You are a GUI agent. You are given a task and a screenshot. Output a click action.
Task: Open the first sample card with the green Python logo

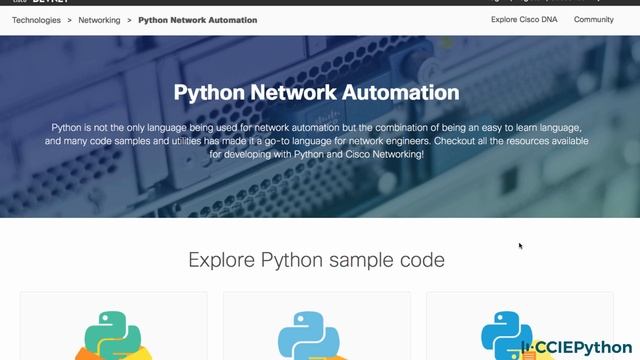114,326
